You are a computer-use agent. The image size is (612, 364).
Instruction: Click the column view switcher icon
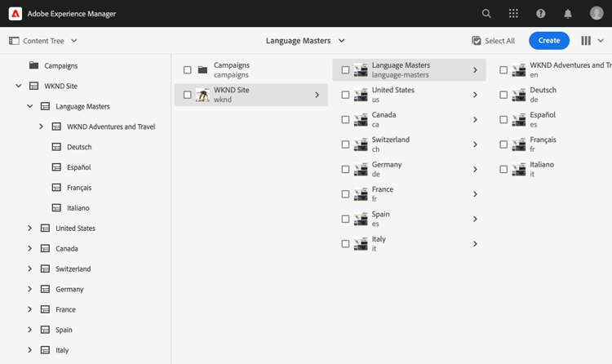point(586,41)
